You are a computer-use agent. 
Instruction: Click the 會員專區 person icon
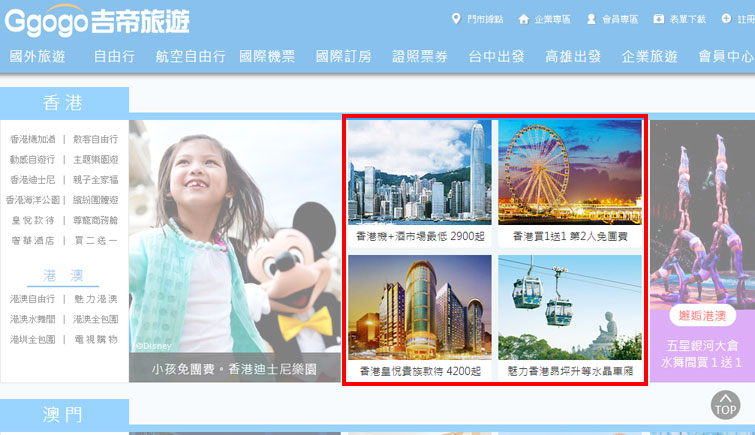(x=591, y=19)
